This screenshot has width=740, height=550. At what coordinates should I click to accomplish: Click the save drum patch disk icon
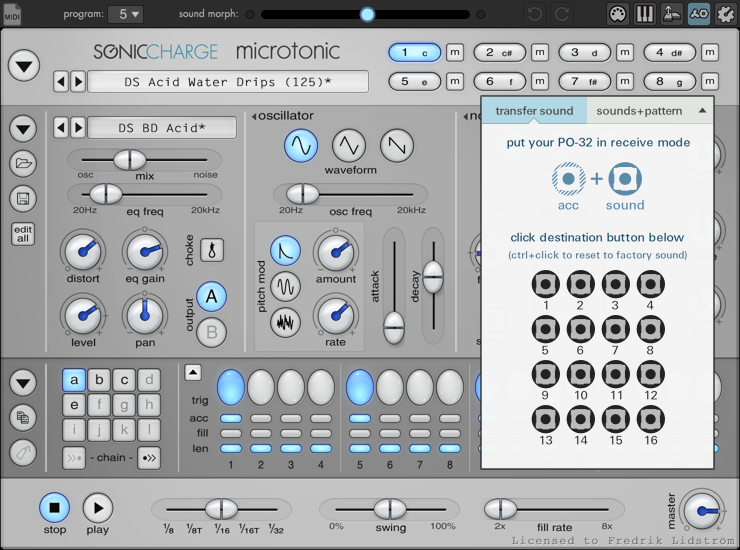[x=22, y=198]
